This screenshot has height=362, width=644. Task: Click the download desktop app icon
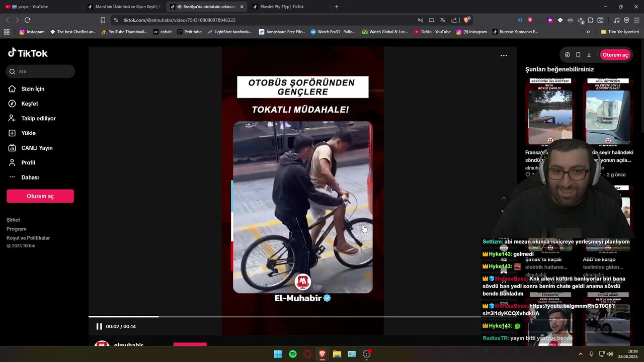click(589, 55)
